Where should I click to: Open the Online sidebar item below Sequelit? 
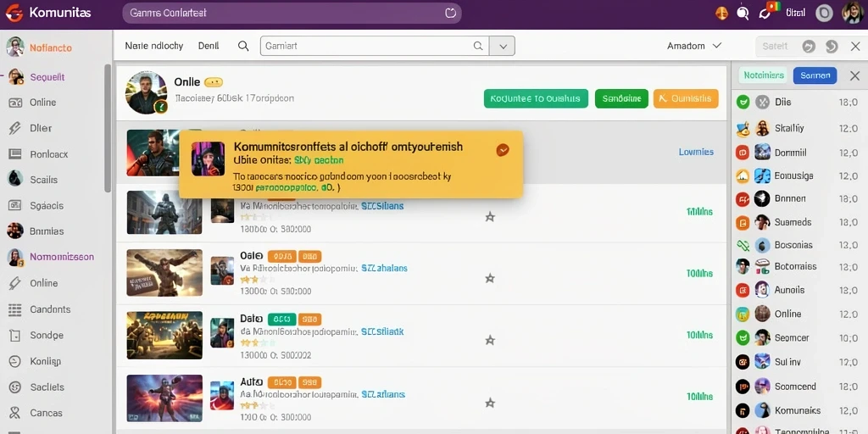(42, 103)
